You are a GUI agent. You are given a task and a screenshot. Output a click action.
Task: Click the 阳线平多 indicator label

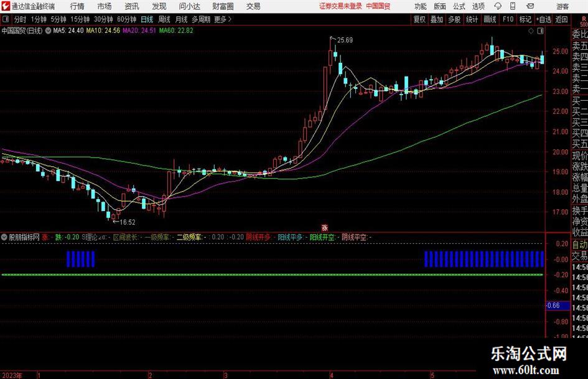(290, 237)
